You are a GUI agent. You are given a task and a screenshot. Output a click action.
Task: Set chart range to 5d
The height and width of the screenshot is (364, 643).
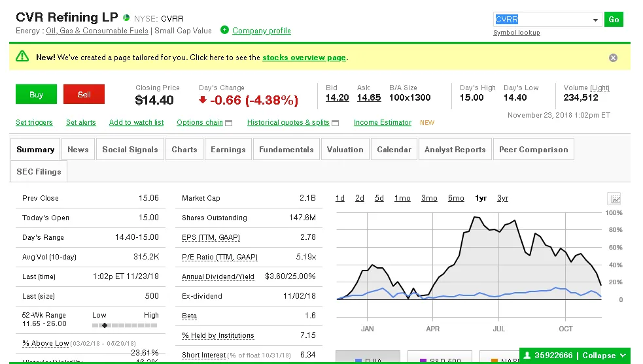point(379,199)
